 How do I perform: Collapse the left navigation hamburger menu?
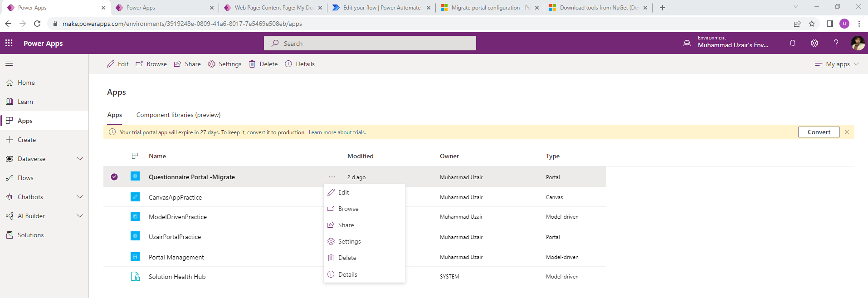click(9, 64)
